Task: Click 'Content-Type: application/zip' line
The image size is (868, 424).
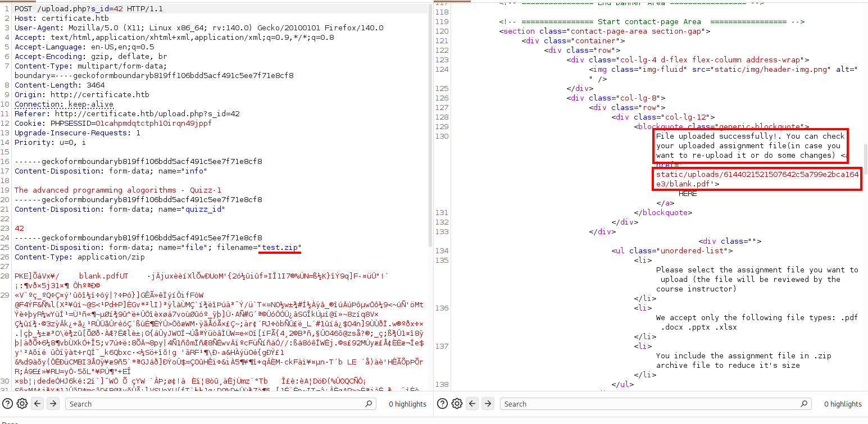Action: coord(79,257)
